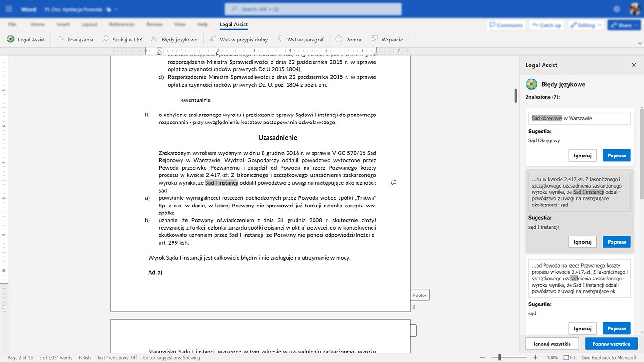Click Wstaw paragraf tool
This screenshot has width=644, height=362.
(x=300, y=40)
